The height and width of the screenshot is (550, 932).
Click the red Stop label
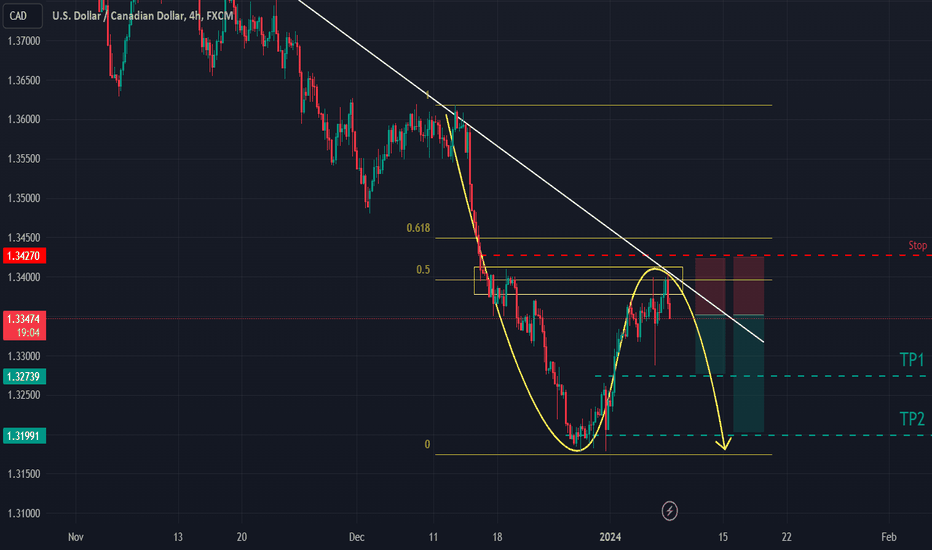click(917, 245)
